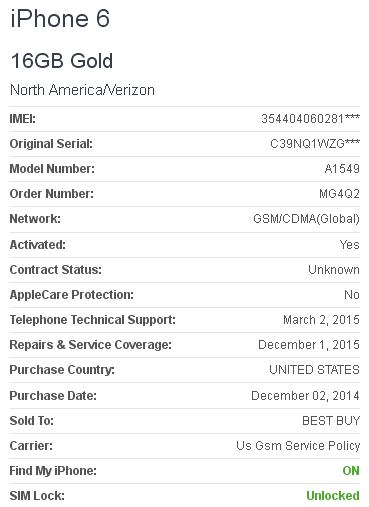Screen dimensions: 369x507
Task: Click the Telephone Technical Support date
Action: 321,320
